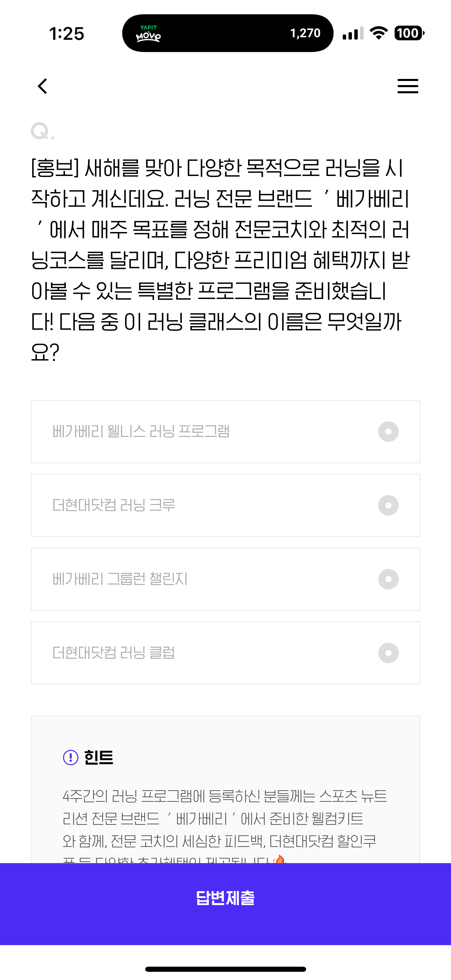
Task: Select radio for 더현대닷컴 러닝 클럽
Action: [x=388, y=653]
